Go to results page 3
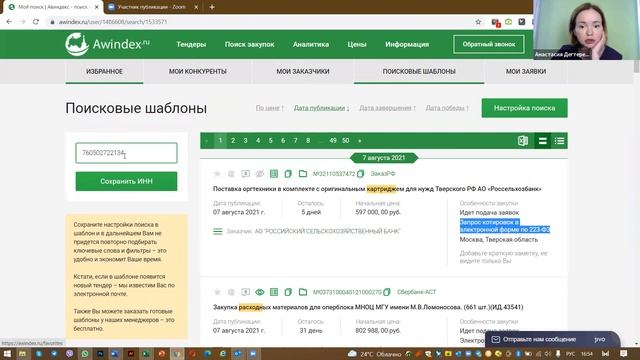The width and height of the screenshot is (640, 360). [245, 141]
